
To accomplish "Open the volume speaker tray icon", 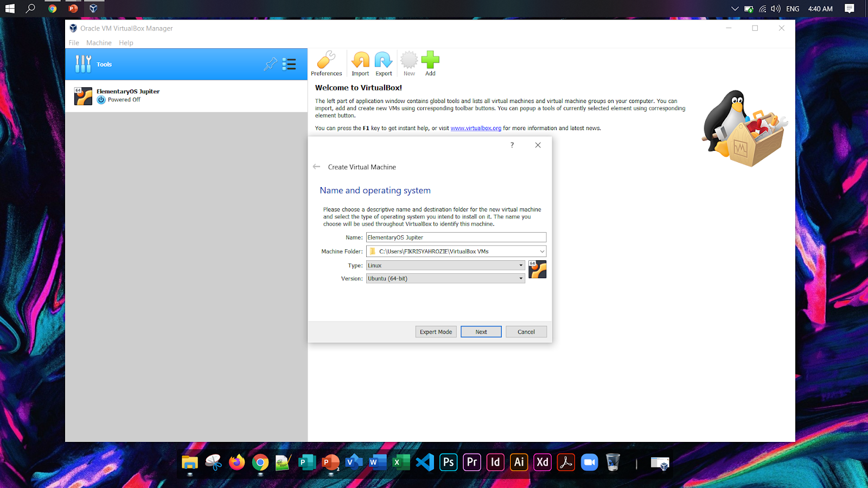I will pyautogui.click(x=776, y=9).
